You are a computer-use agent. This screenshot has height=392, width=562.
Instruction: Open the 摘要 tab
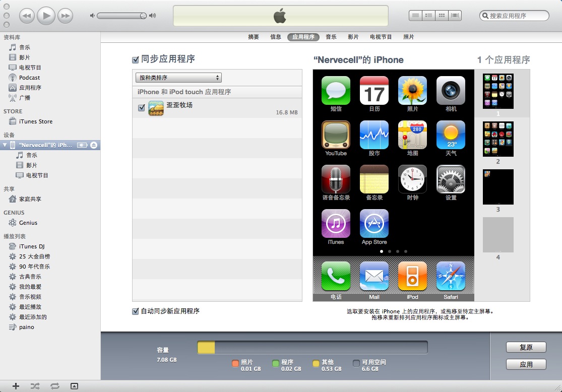254,37
